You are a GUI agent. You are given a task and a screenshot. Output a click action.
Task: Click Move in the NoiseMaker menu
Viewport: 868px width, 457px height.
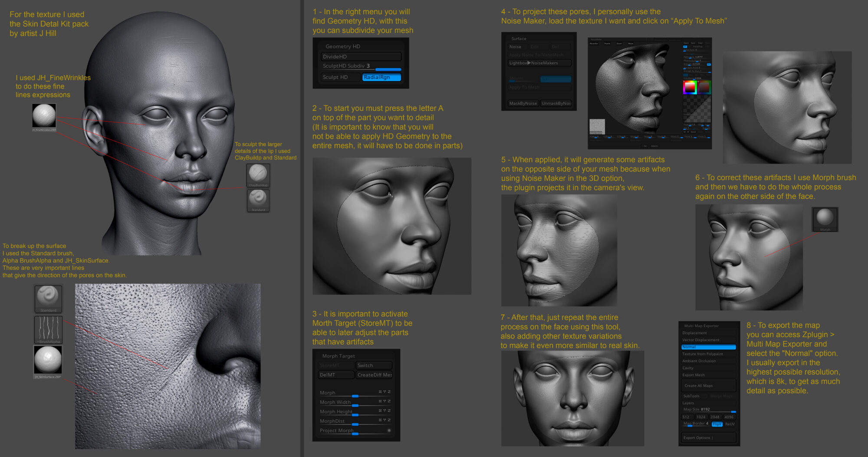[x=631, y=43]
